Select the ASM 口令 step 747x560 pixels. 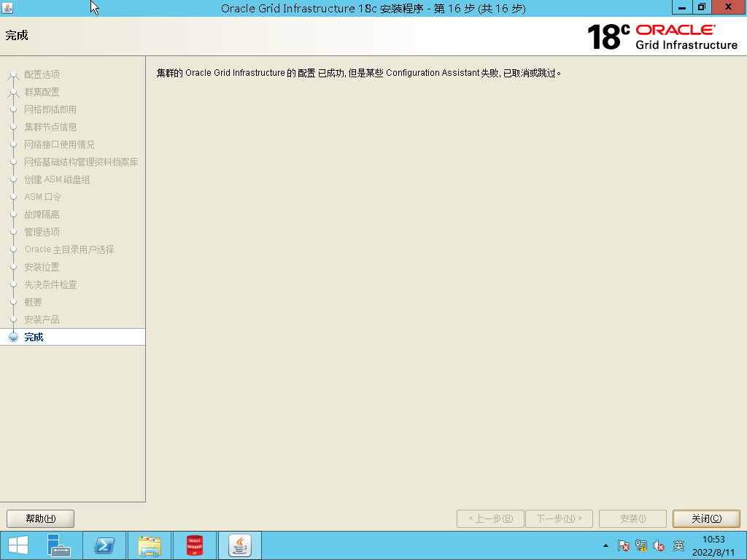43,197
